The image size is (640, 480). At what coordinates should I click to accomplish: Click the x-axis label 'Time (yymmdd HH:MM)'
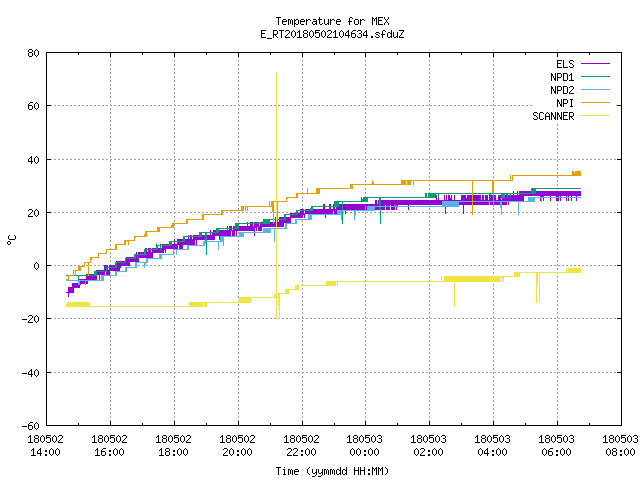click(332, 471)
